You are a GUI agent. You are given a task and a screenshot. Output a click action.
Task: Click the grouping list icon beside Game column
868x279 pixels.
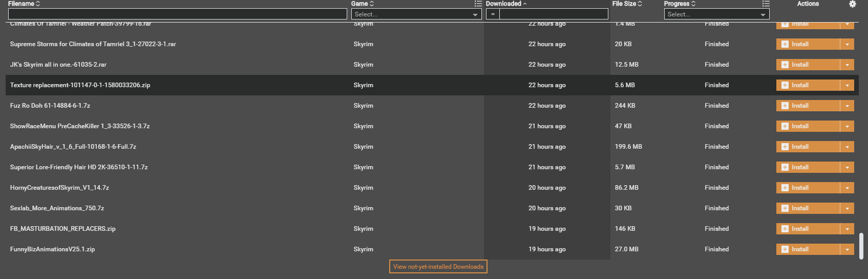(x=478, y=4)
